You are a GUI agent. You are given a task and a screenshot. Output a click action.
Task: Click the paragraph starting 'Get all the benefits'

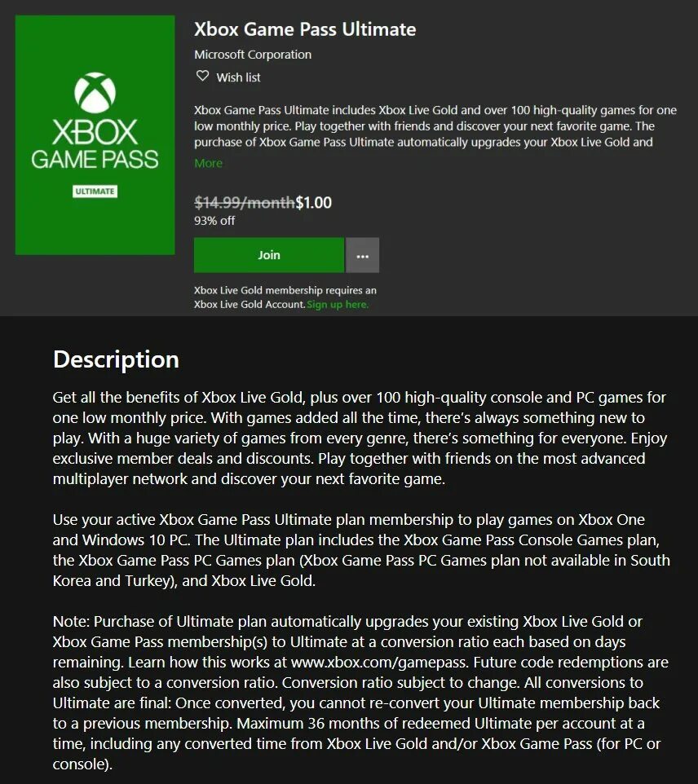point(359,438)
